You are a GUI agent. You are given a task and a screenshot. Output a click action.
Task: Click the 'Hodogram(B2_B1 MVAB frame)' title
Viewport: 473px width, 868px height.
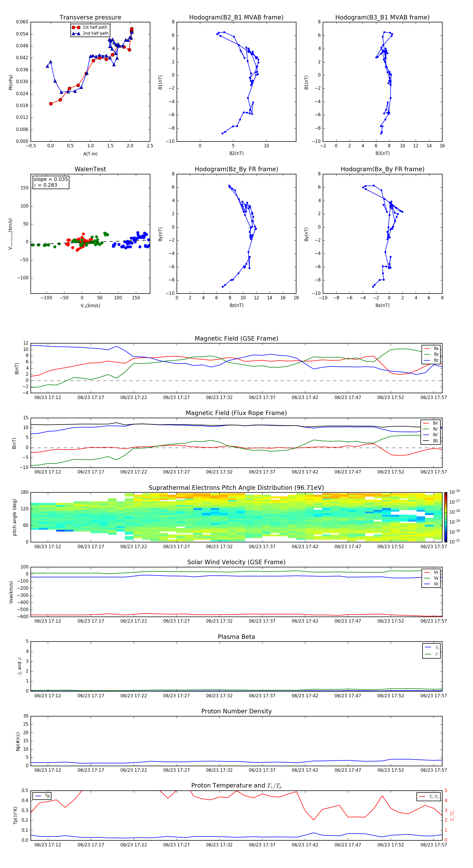coord(236,18)
